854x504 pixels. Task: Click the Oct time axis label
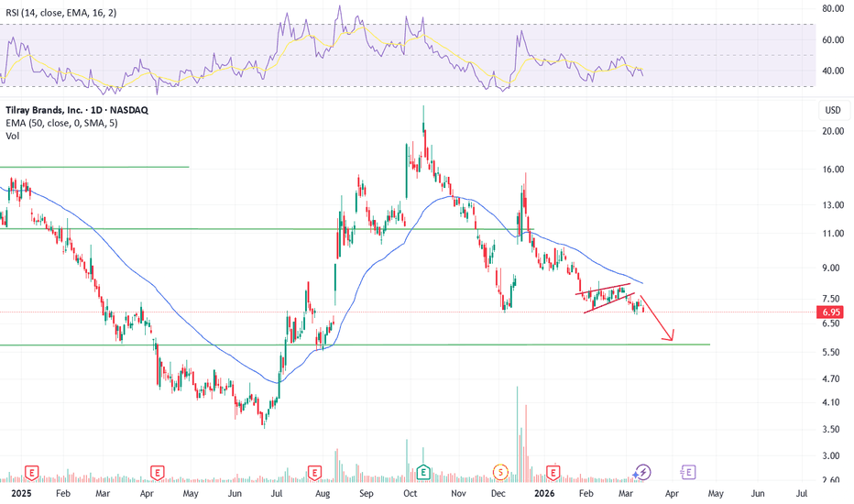tap(410, 493)
